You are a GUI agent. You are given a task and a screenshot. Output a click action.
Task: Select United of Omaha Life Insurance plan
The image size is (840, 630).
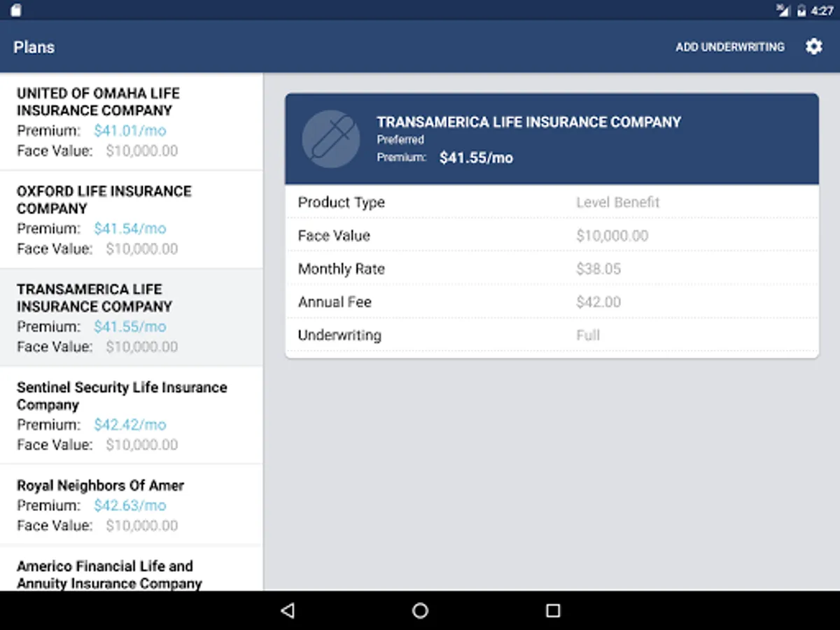tap(132, 121)
